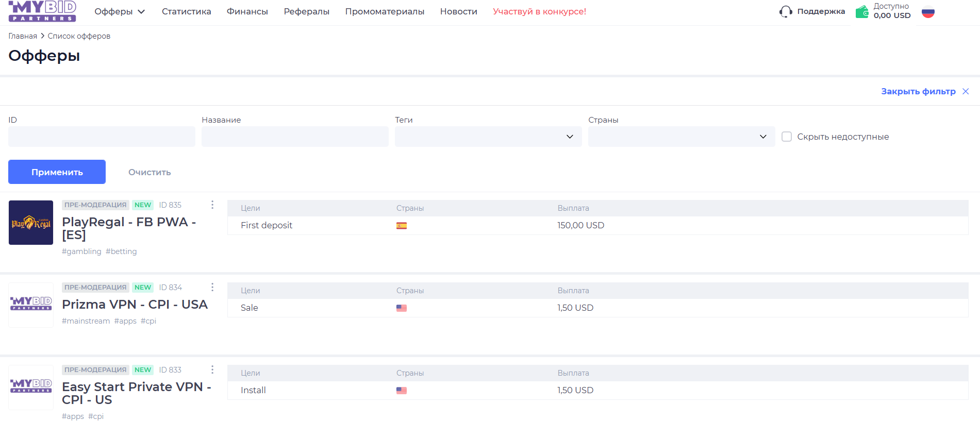Click the USA flag in Easy Start VPN row
The height and width of the screenshot is (421, 980).
click(402, 390)
